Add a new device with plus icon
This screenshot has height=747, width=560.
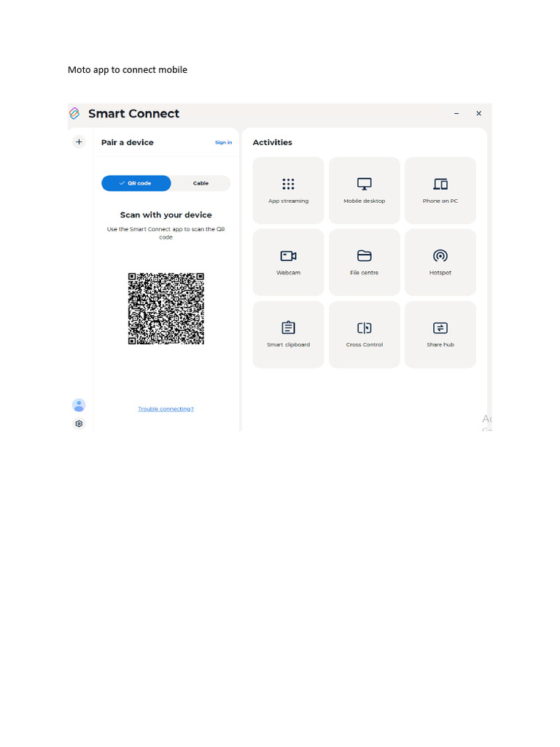pyautogui.click(x=79, y=142)
